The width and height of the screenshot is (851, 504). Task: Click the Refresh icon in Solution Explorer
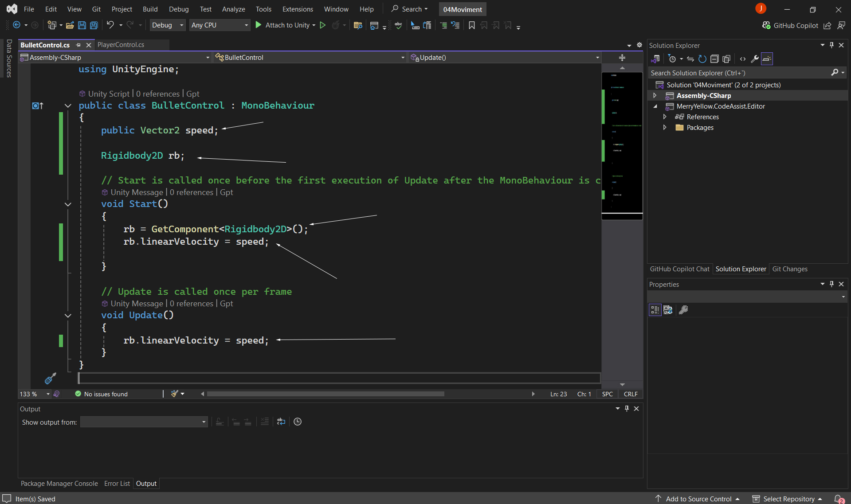[x=702, y=59]
